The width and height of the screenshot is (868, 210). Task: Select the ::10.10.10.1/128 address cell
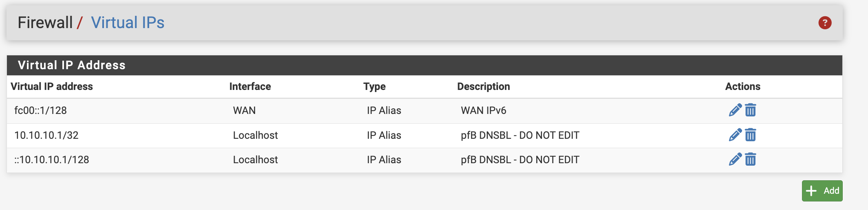(x=52, y=160)
